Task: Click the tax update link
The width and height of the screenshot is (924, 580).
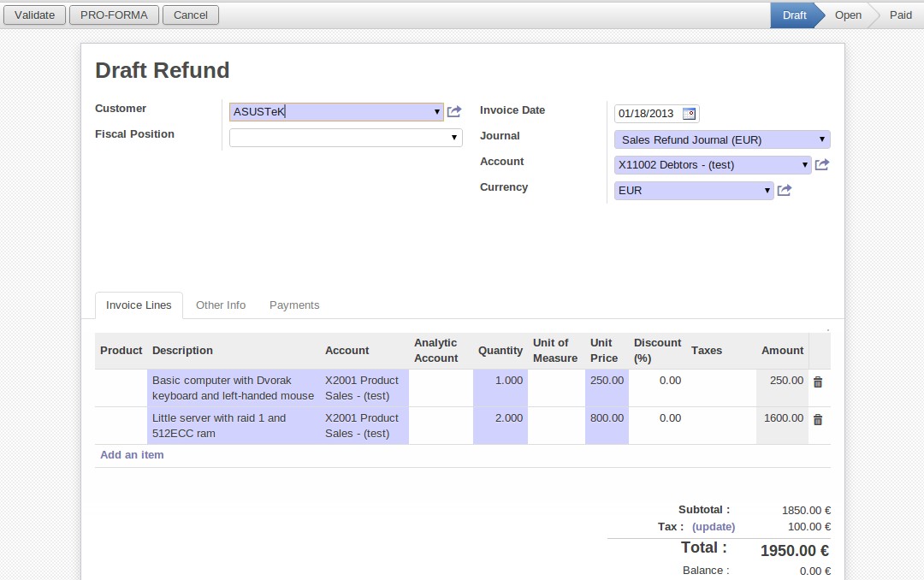Action: click(x=714, y=527)
